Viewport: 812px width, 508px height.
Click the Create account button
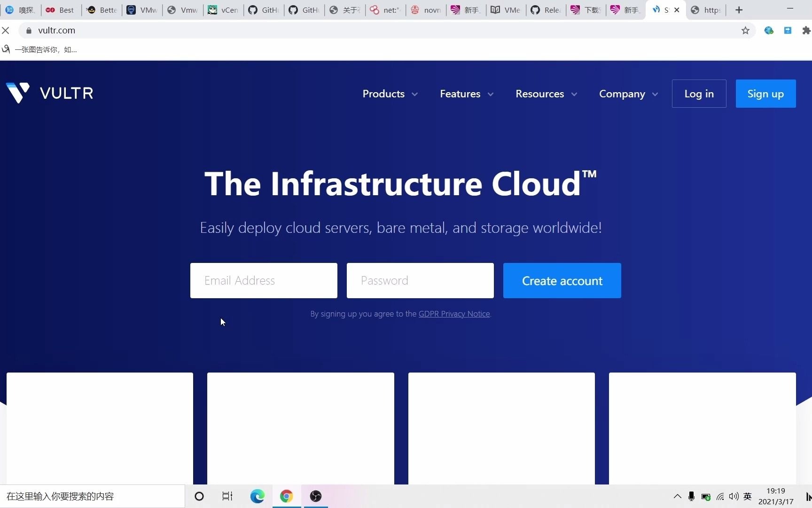point(562,280)
